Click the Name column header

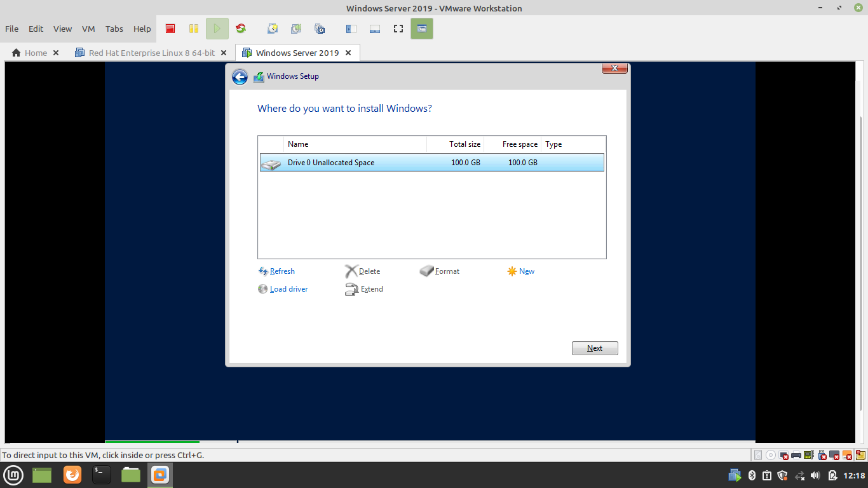355,144
